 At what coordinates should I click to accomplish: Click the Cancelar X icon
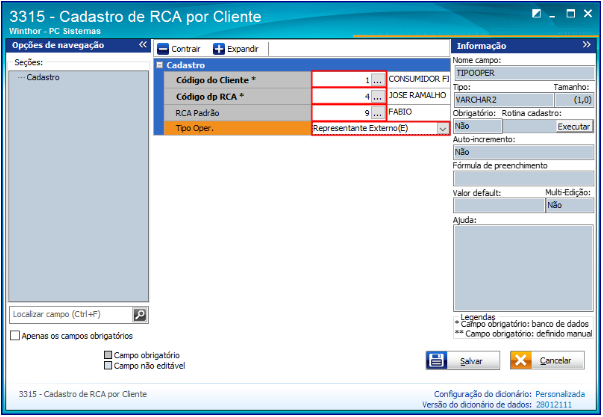click(521, 361)
